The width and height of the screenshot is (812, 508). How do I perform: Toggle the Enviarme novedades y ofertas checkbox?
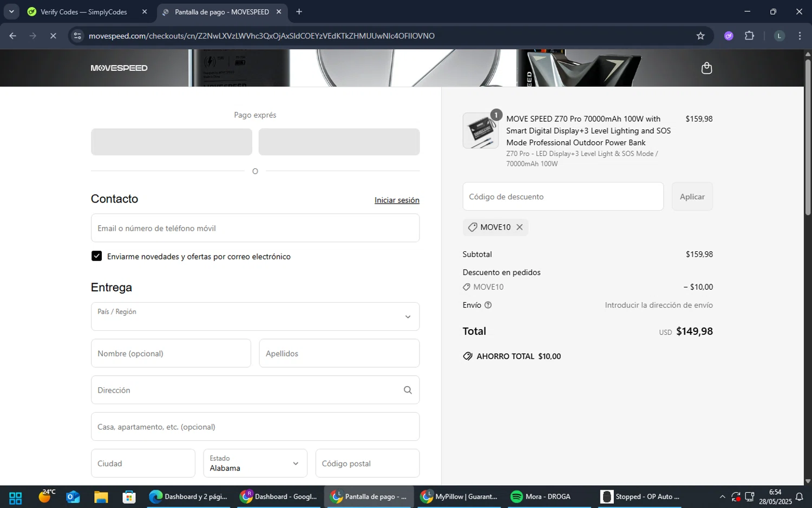pos(97,256)
